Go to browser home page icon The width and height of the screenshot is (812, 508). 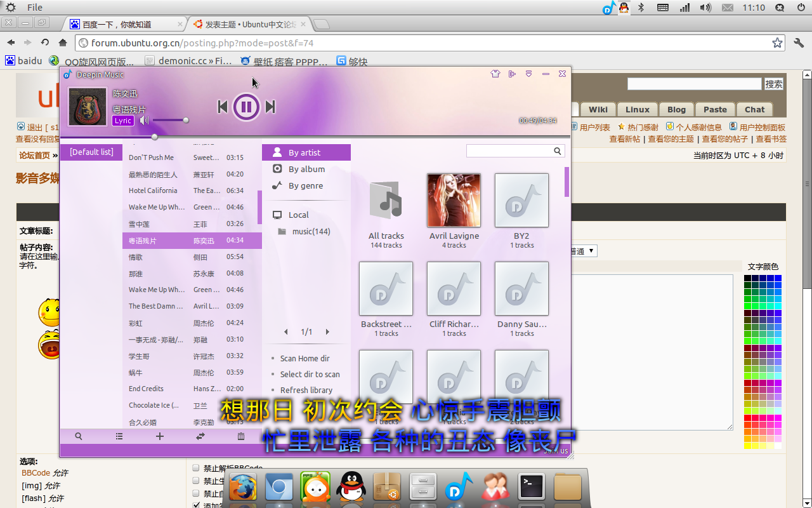click(x=63, y=43)
